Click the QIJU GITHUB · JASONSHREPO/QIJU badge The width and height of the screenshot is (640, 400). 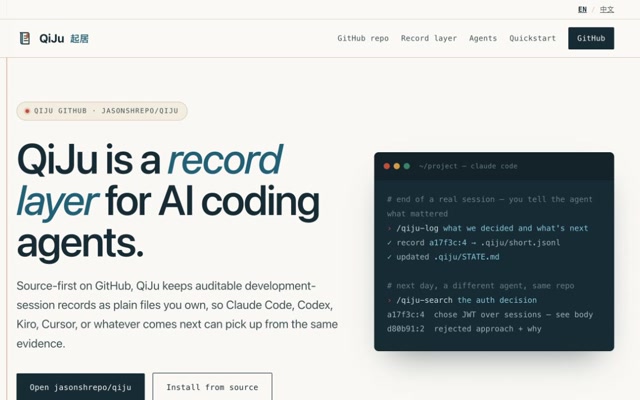(x=102, y=111)
